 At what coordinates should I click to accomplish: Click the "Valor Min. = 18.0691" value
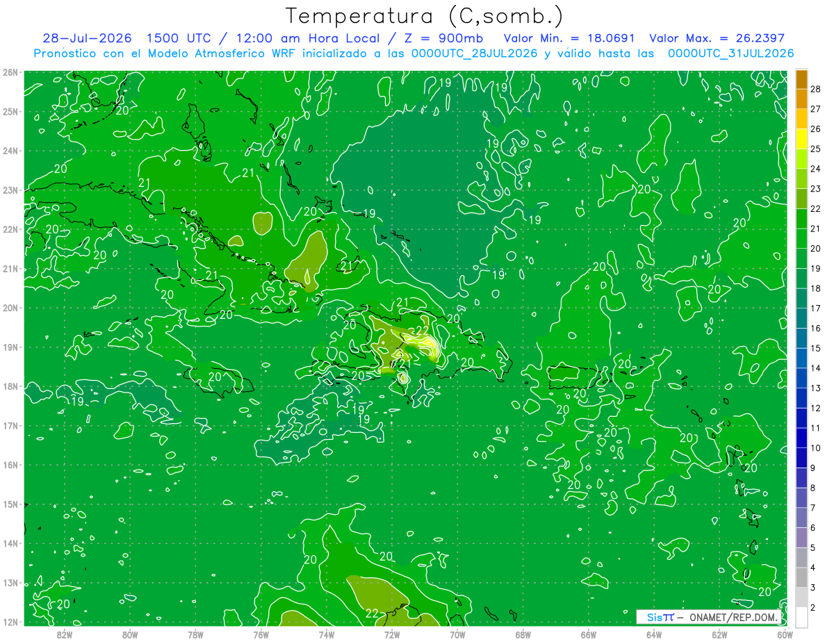click(x=570, y=38)
